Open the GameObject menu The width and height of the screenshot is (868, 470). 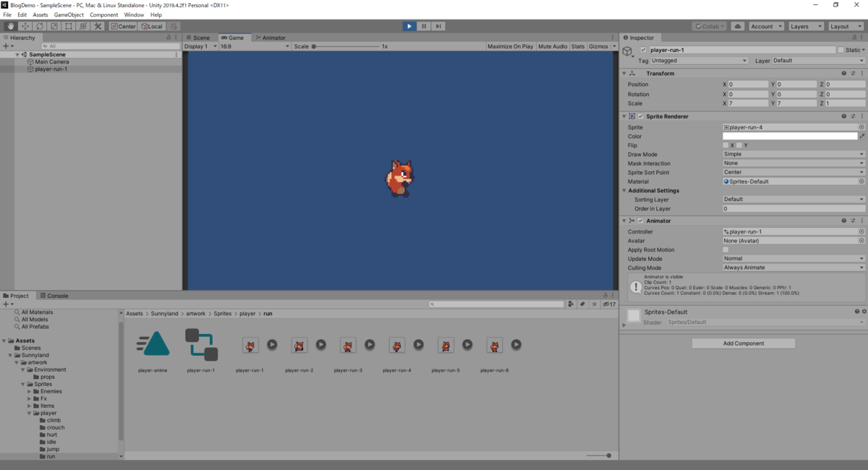[69, 14]
